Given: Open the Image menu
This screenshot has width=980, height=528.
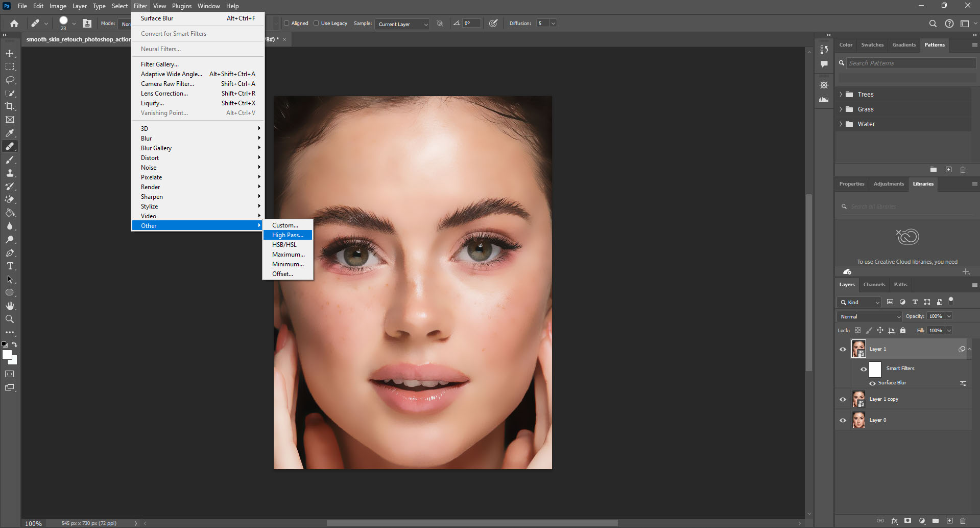Looking at the screenshot, I should tap(58, 6).
